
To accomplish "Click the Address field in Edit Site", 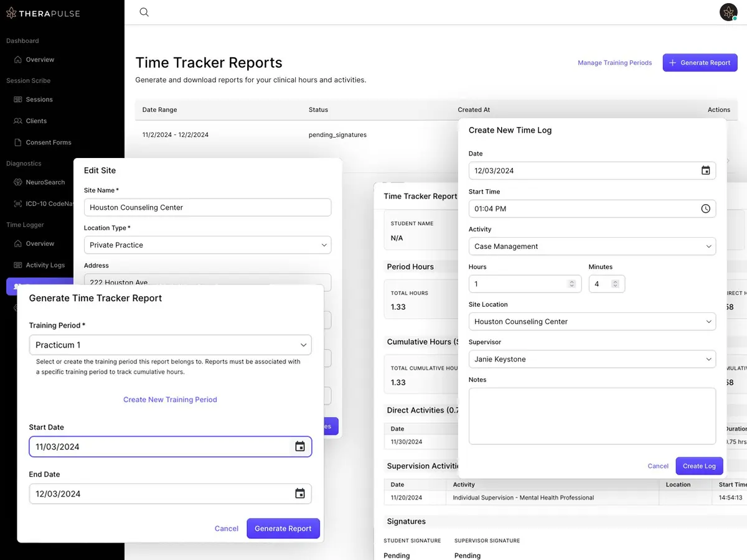I will coord(207,282).
